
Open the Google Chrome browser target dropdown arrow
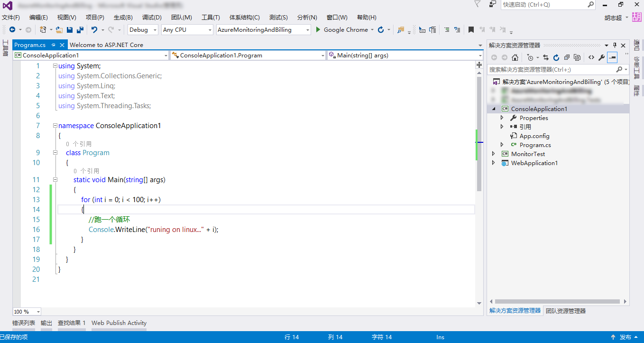click(372, 29)
